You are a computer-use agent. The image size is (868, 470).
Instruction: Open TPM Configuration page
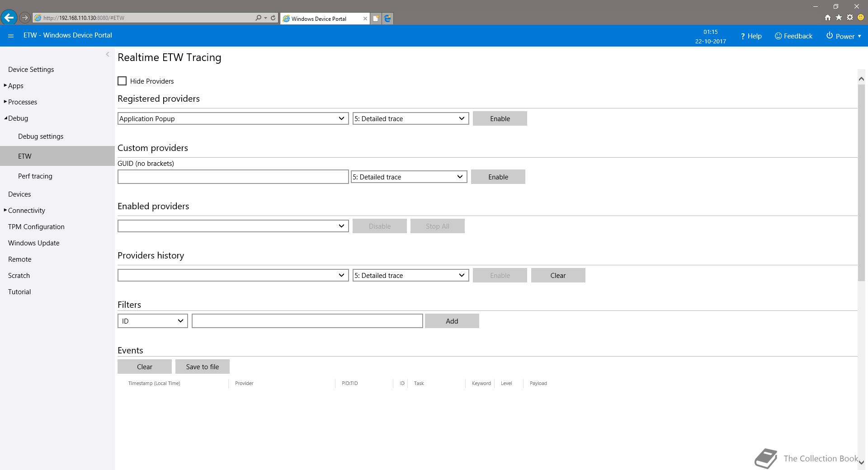(36, 226)
